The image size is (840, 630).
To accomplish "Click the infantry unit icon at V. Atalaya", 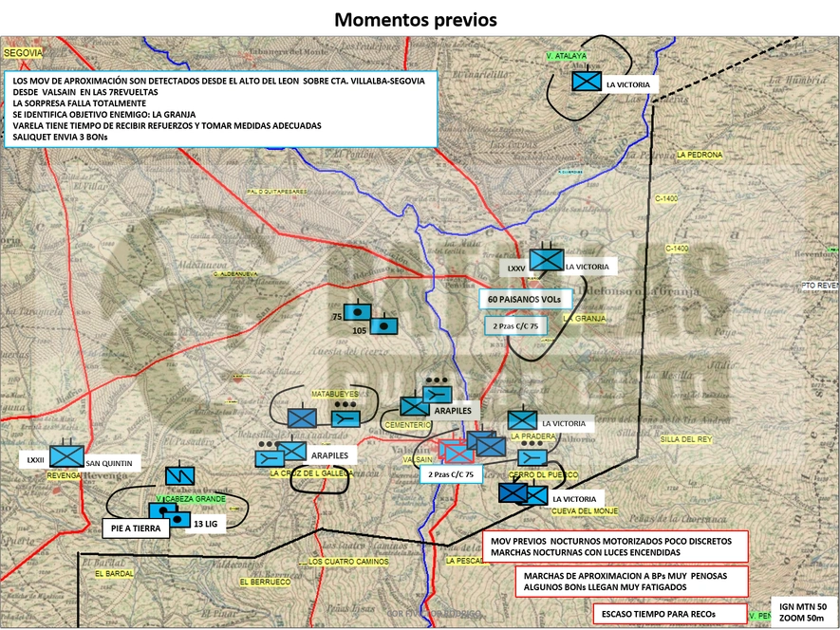I will [x=587, y=82].
